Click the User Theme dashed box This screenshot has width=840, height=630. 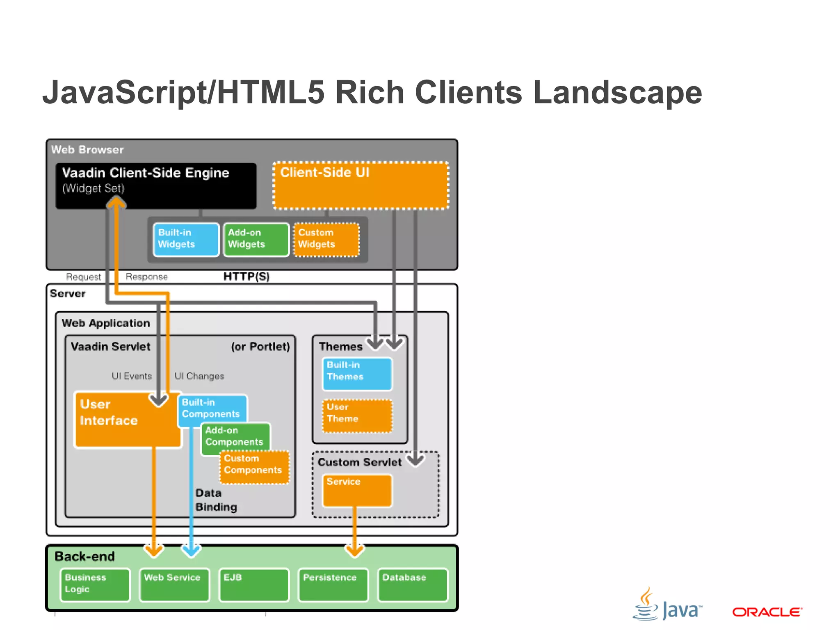point(357,415)
